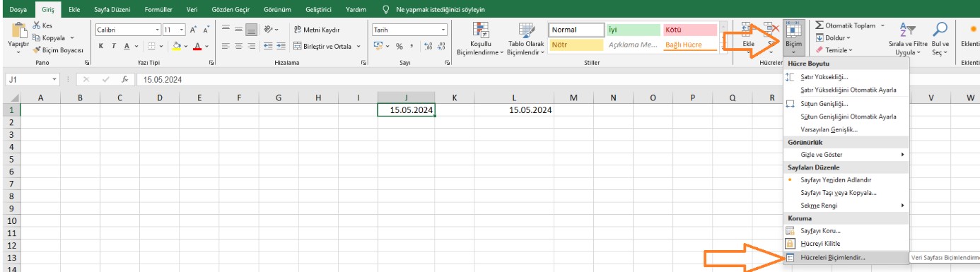This screenshot has height=272, width=980.
Task: Choose Sütun Genişliği menu item
Action: [846, 103]
